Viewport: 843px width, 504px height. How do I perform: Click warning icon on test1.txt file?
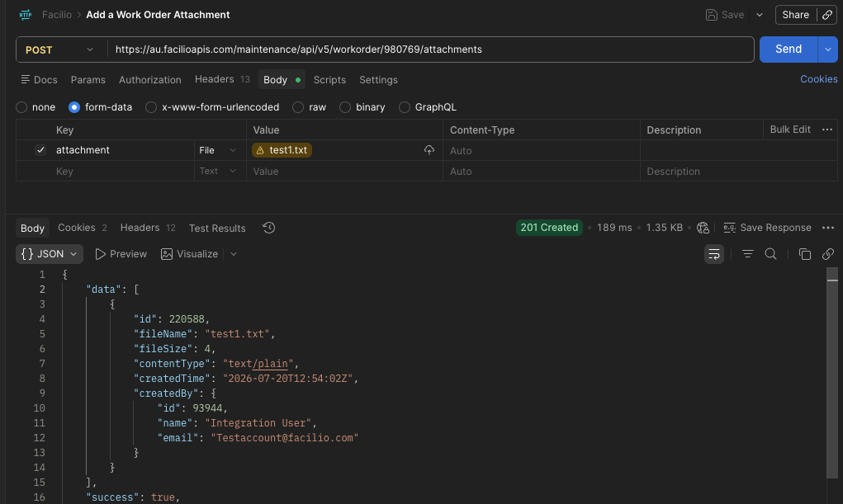260,150
